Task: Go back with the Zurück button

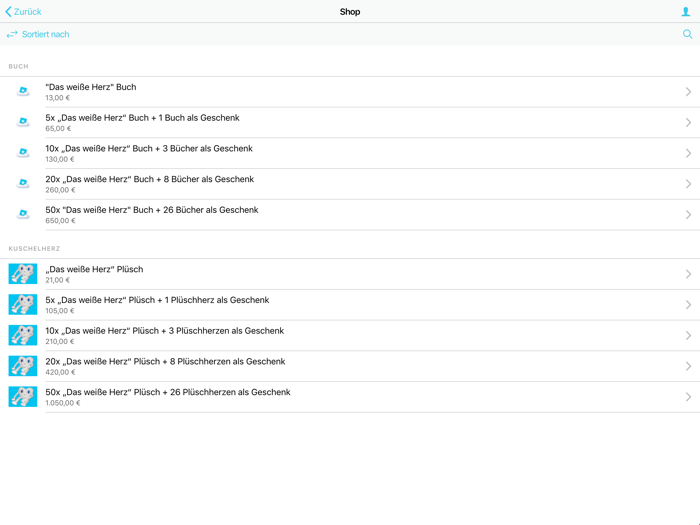Action: click(24, 12)
